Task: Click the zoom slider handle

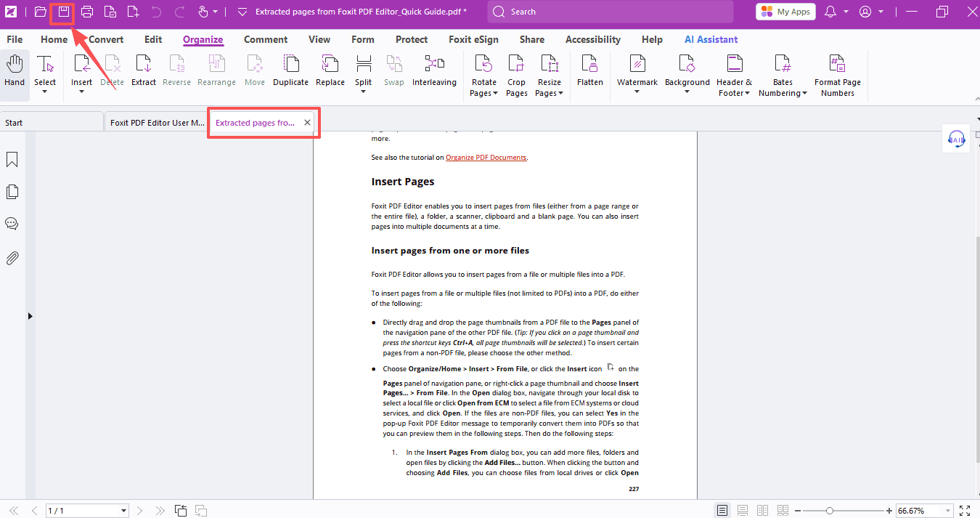Action: pyautogui.click(x=830, y=511)
